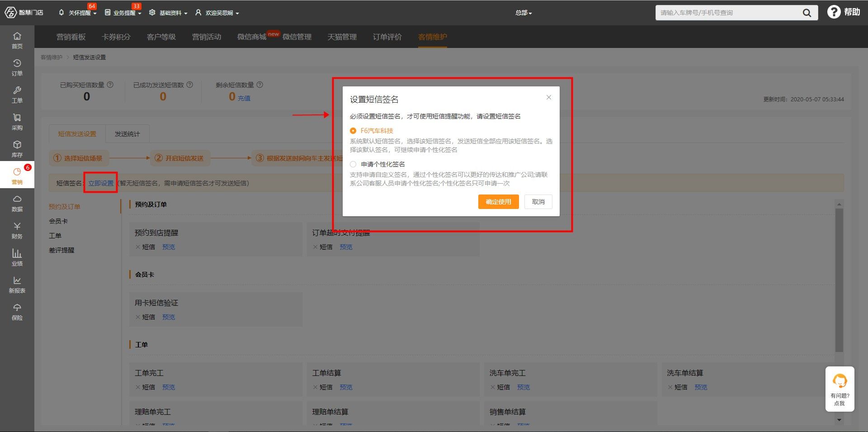Select 差评提醒 in the left category list
Image resolution: width=868 pixels, height=432 pixels.
61,250
